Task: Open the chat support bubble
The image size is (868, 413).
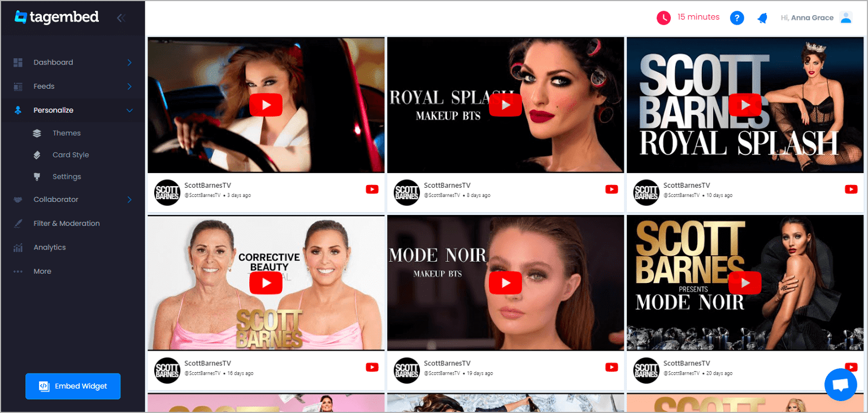Action: coord(840,384)
